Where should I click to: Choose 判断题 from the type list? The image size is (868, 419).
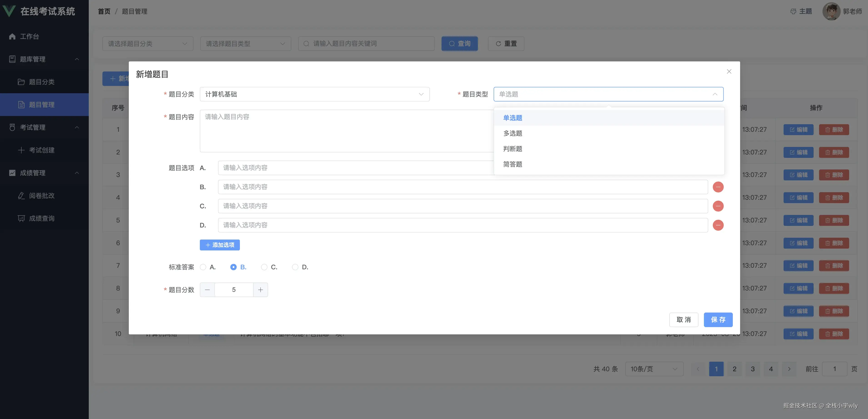pyautogui.click(x=513, y=149)
